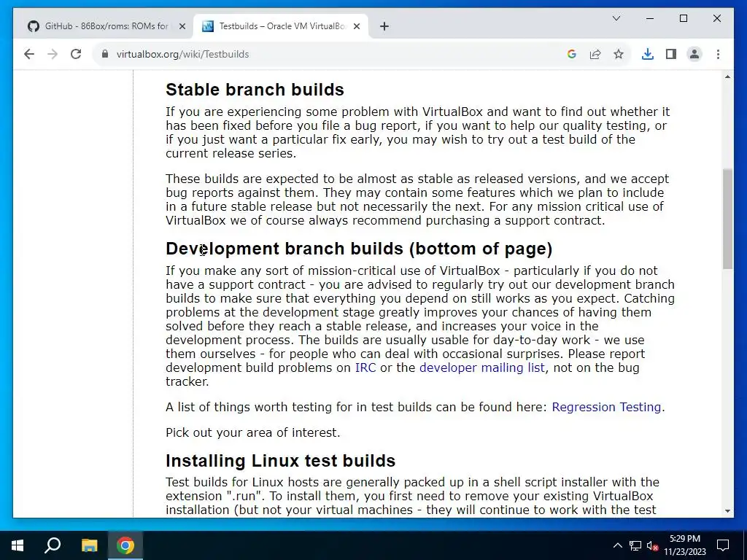Select the Testbuilds – Oracle VM VirtualBox tab
Viewport: 747px width, 560px height.
click(x=281, y=26)
